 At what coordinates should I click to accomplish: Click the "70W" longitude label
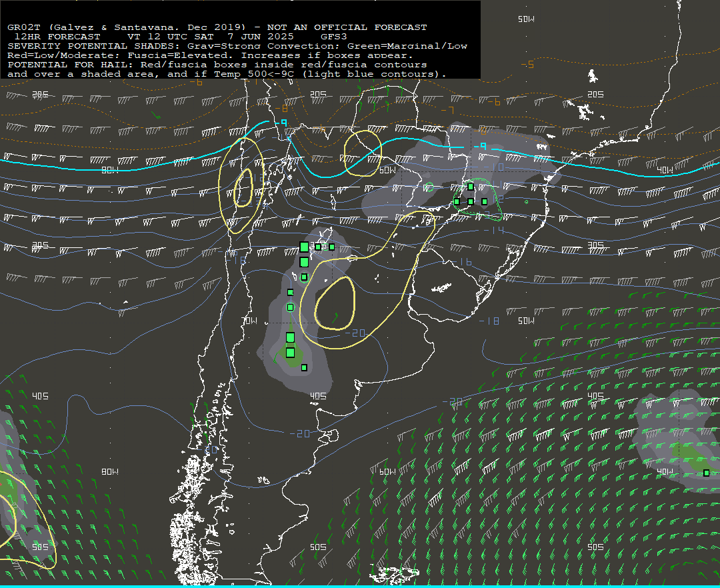click(x=249, y=321)
